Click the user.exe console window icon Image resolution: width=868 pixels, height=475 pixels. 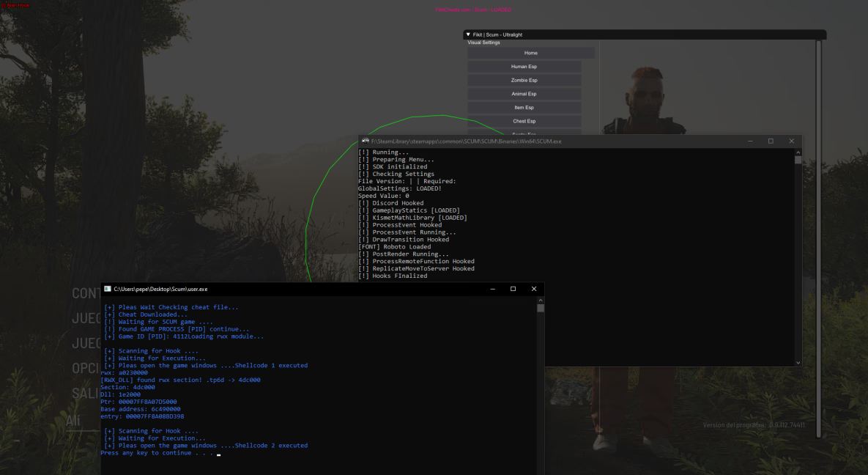click(x=108, y=290)
